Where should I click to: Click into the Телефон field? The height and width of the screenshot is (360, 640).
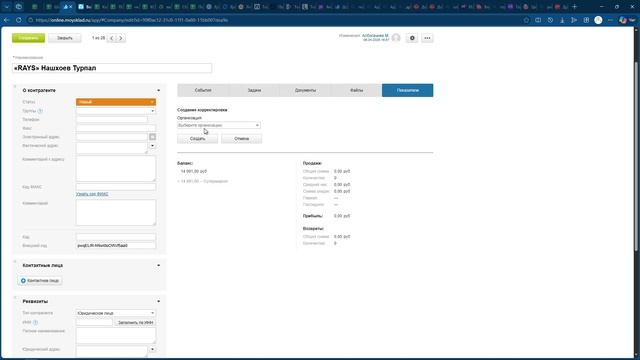point(112,120)
